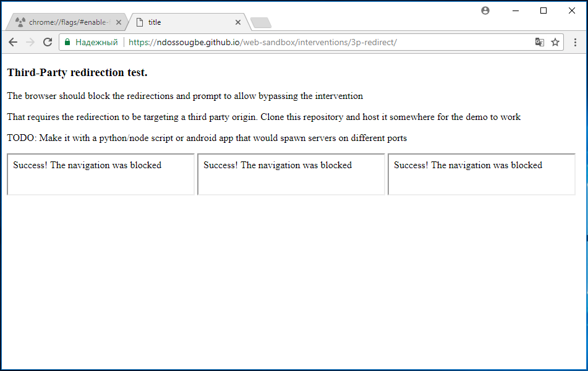Click the middle blocked navigation frame
The width and height of the screenshot is (588, 371).
[x=291, y=174]
